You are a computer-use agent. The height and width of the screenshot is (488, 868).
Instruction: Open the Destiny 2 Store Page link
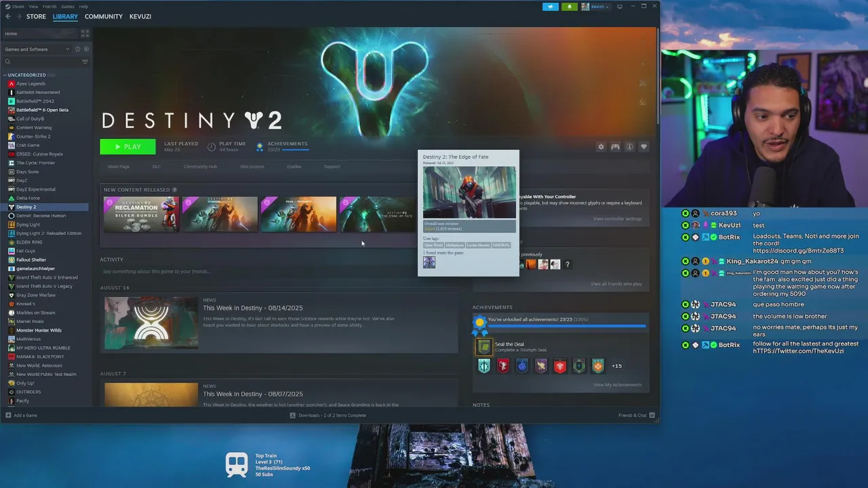tap(118, 167)
